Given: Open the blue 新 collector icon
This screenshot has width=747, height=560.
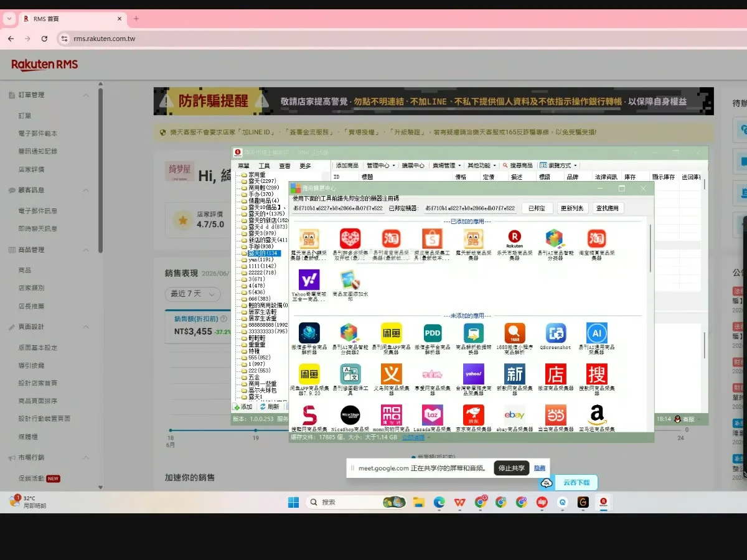Looking at the screenshot, I should (515, 374).
